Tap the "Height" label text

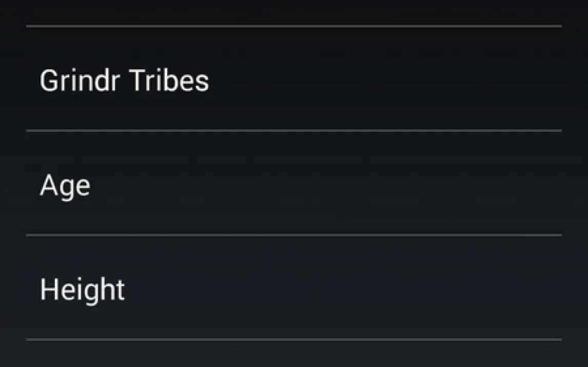pos(82,290)
